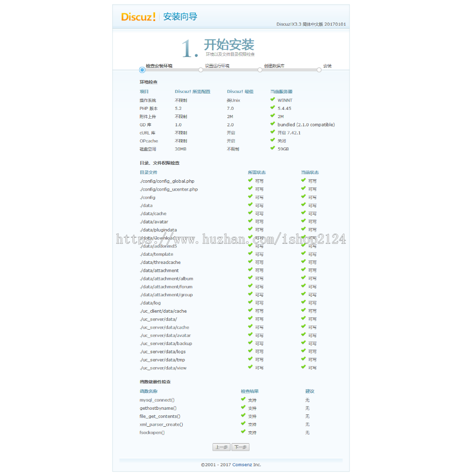Select the 设置运行环境 step circle

(x=201, y=70)
